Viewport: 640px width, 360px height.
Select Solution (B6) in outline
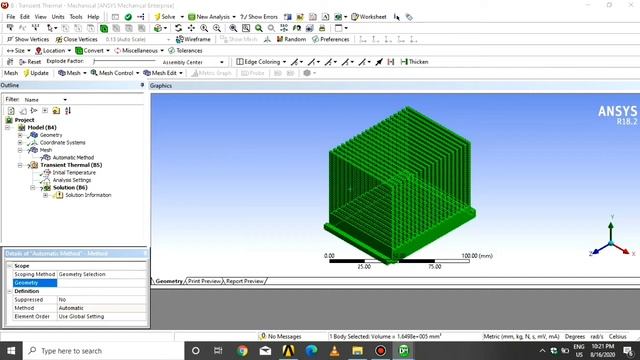tap(70, 188)
